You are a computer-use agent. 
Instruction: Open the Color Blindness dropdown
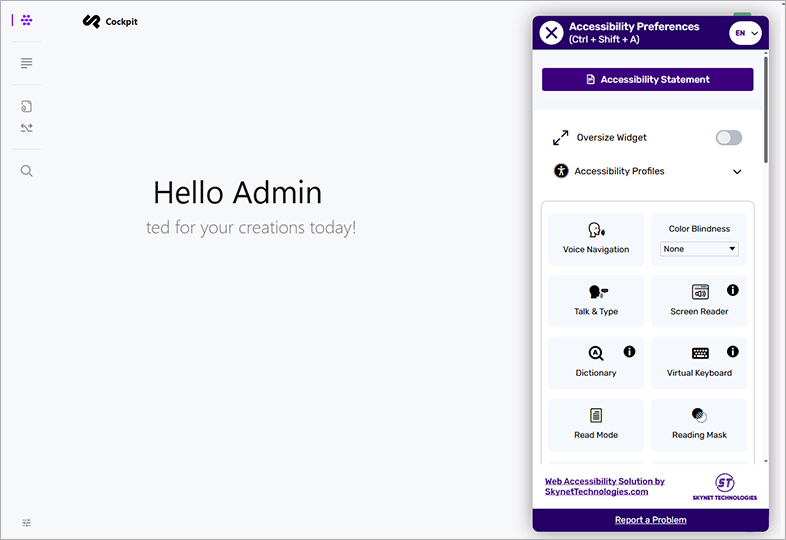[699, 249]
